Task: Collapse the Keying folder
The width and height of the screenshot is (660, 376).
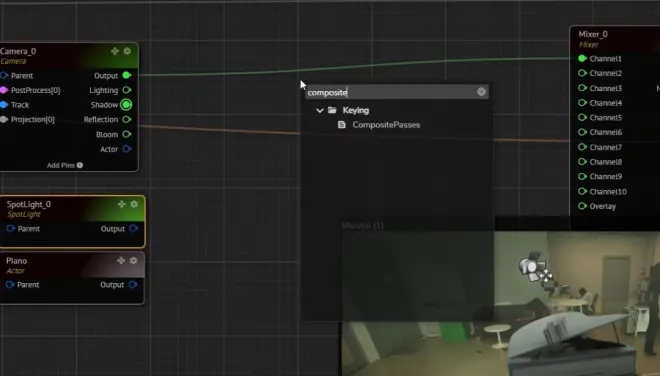Action: click(x=320, y=110)
